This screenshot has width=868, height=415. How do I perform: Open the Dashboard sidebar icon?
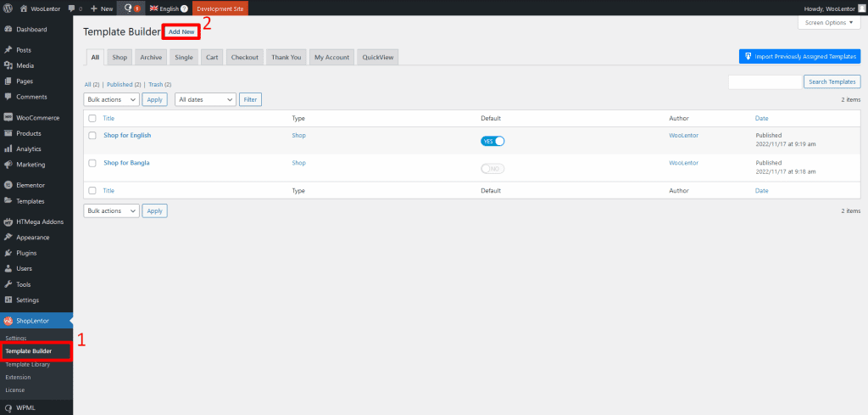pyautogui.click(x=8, y=30)
